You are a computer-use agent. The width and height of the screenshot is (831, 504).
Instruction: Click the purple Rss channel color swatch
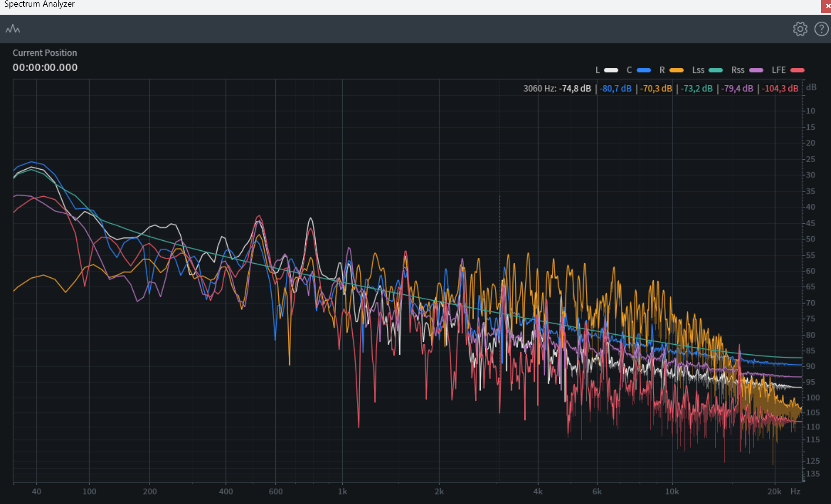[756, 70]
